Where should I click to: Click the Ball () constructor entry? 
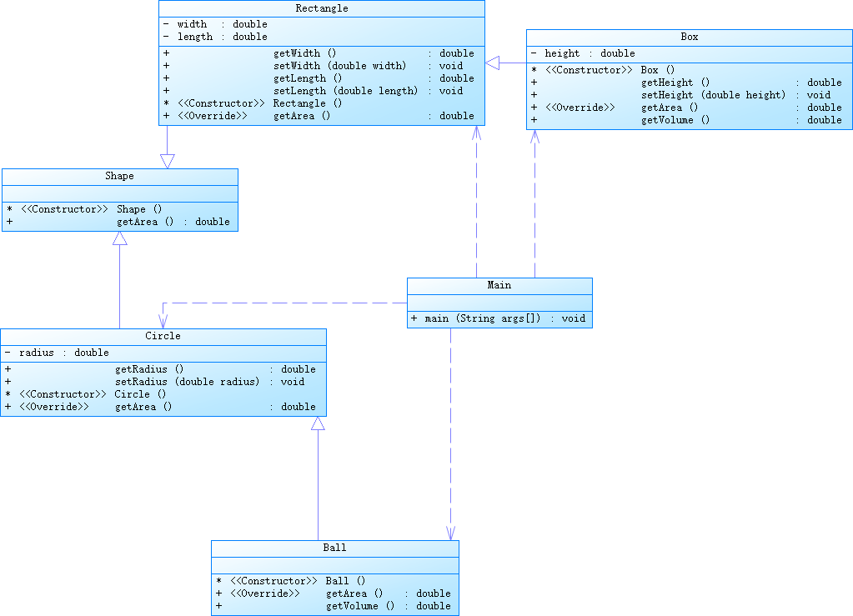click(290, 581)
